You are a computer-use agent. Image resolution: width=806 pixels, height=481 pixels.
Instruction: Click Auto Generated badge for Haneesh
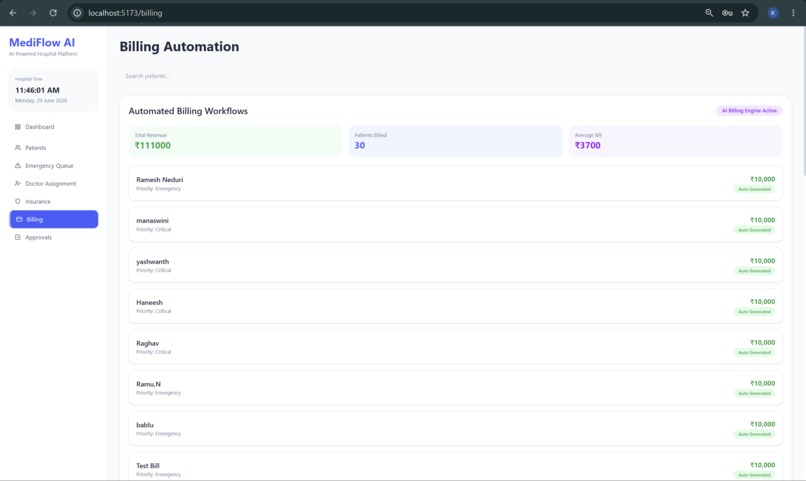click(x=754, y=311)
